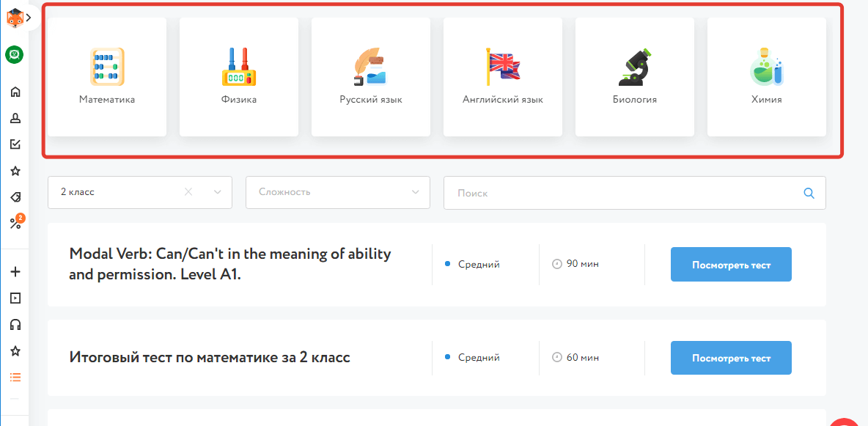The width and height of the screenshot is (868, 426).
Task: Open the headphones support icon in sidebar
Action: point(15,325)
